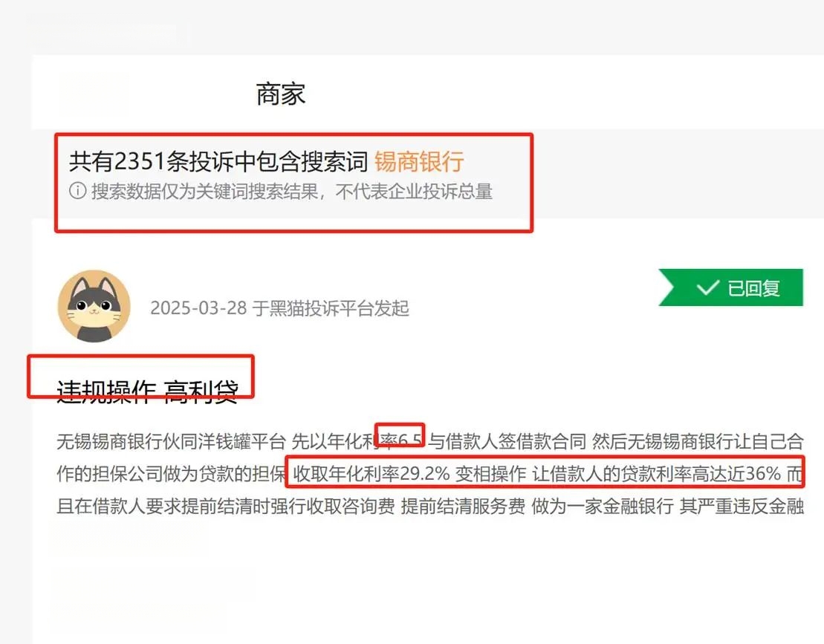The height and width of the screenshot is (644, 824).
Task: Click the text 作的担保公司做为贷款的担保
Action: [172, 474]
